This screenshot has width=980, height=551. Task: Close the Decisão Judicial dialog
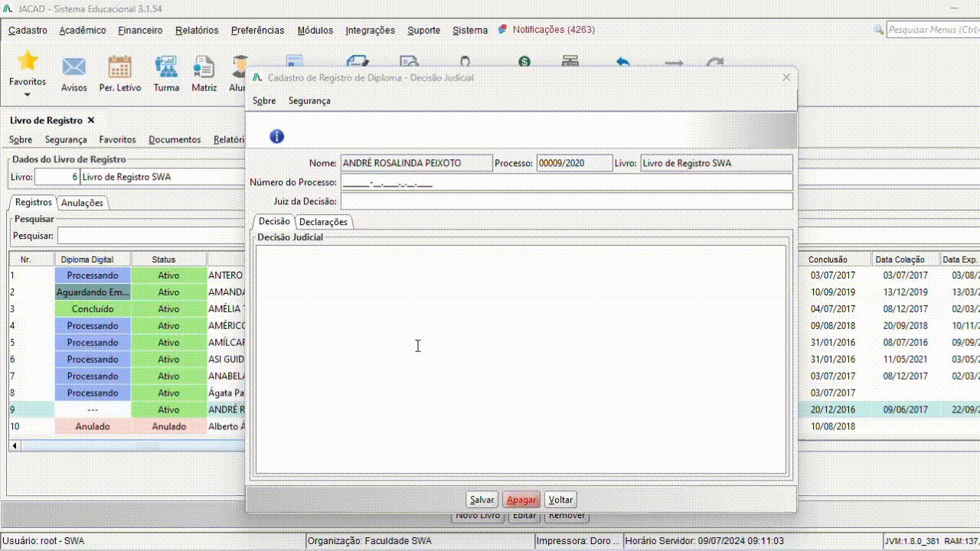(x=786, y=77)
